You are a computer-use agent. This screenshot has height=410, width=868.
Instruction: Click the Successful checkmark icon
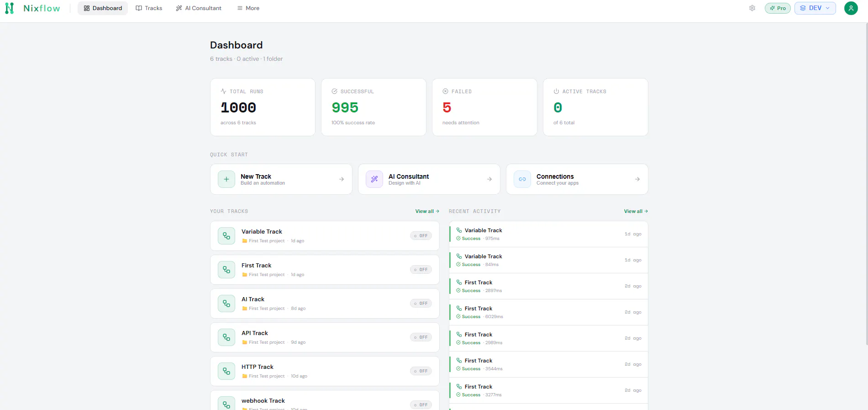click(334, 91)
